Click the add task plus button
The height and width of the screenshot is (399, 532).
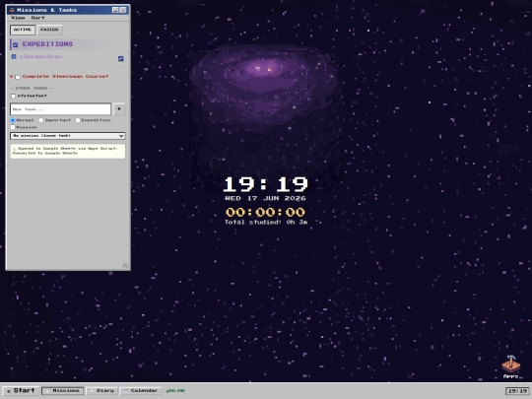click(119, 109)
